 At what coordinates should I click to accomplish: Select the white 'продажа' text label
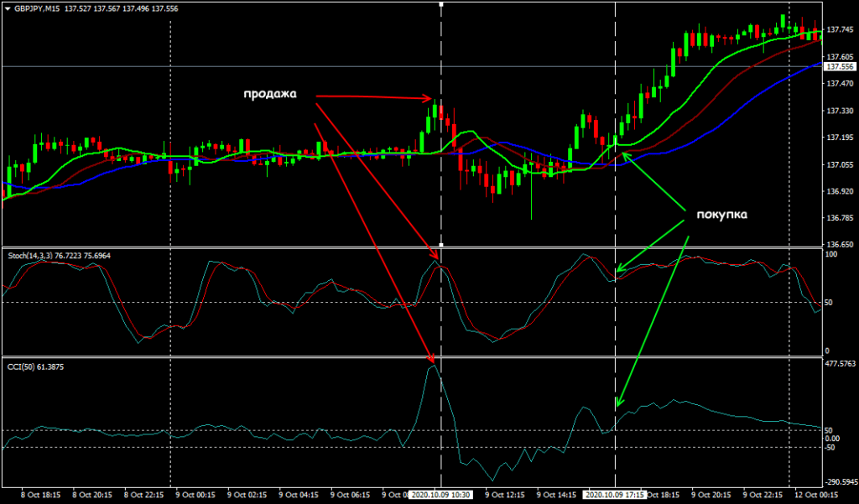coord(270,94)
